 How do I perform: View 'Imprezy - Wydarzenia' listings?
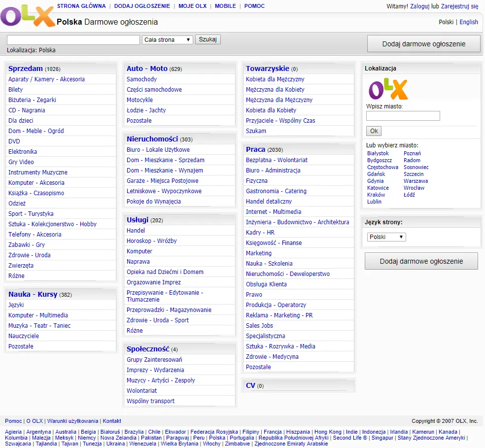pyautogui.click(x=155, y=370)
